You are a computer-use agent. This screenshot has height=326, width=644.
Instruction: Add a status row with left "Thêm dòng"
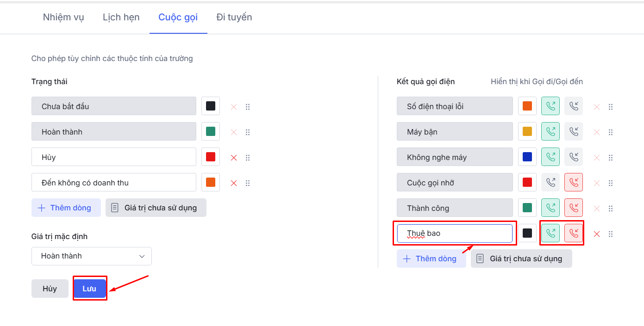pyautogui.click(x=66, y=208)
